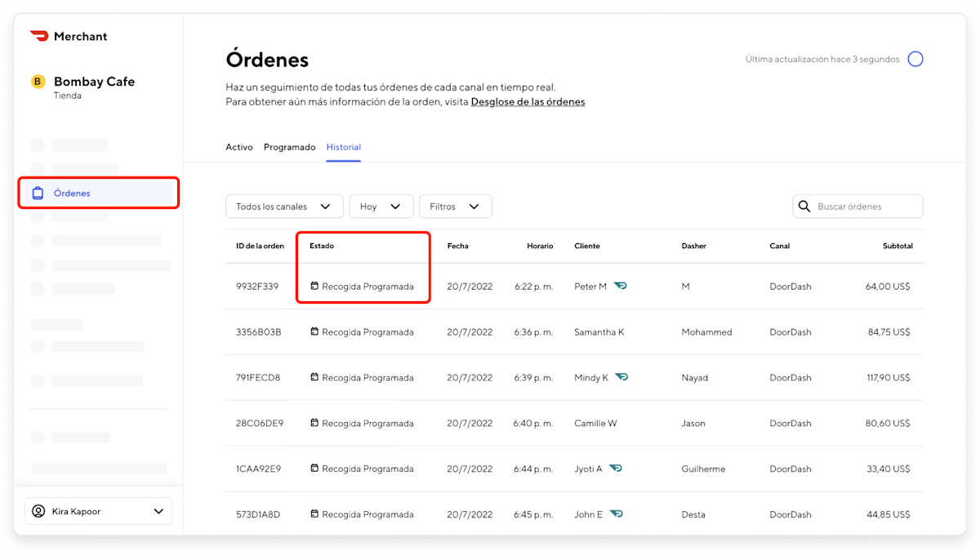Click the DoorDash Merchant logo
The width and height of the screenshot is (980, 560).
click(x=38, y=36)
